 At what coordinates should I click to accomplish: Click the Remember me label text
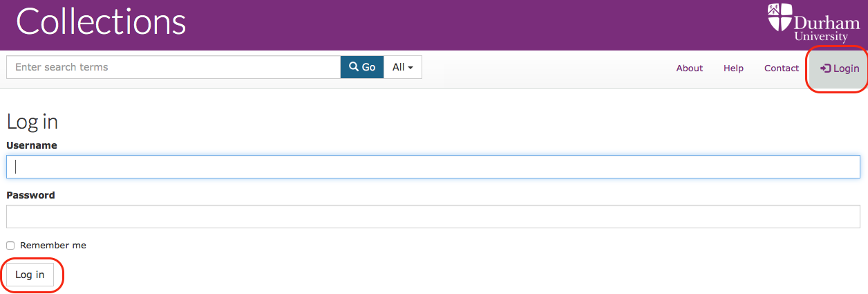(x=53, y=246)
